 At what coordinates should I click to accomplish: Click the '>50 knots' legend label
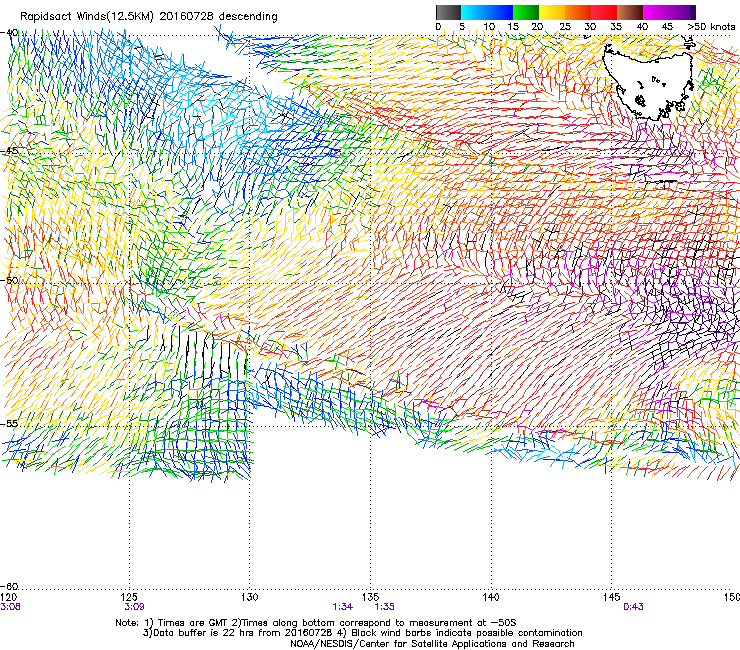(711, 26)
